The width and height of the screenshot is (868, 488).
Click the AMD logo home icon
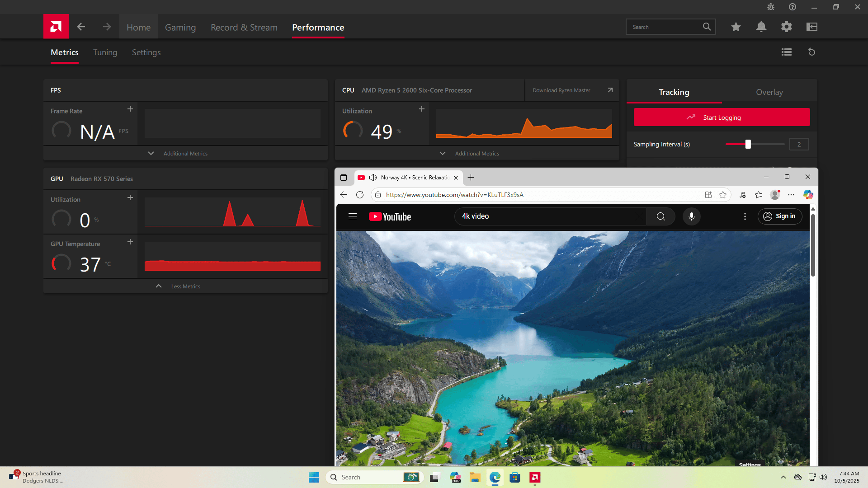(x=56, y=27)
